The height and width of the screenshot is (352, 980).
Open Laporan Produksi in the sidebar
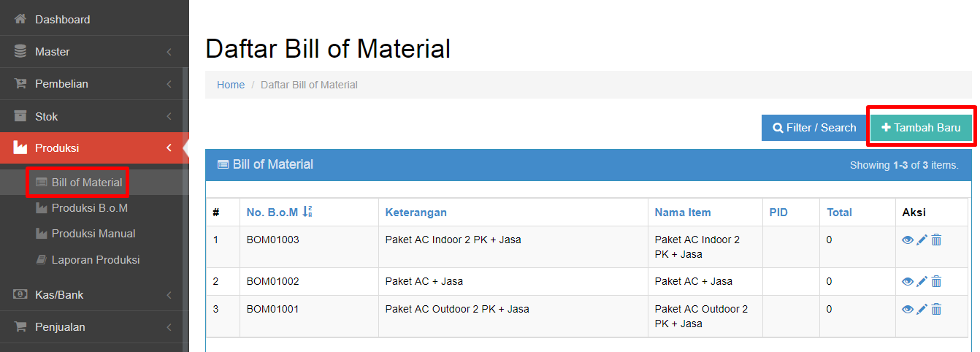click(x=94, y=259)
